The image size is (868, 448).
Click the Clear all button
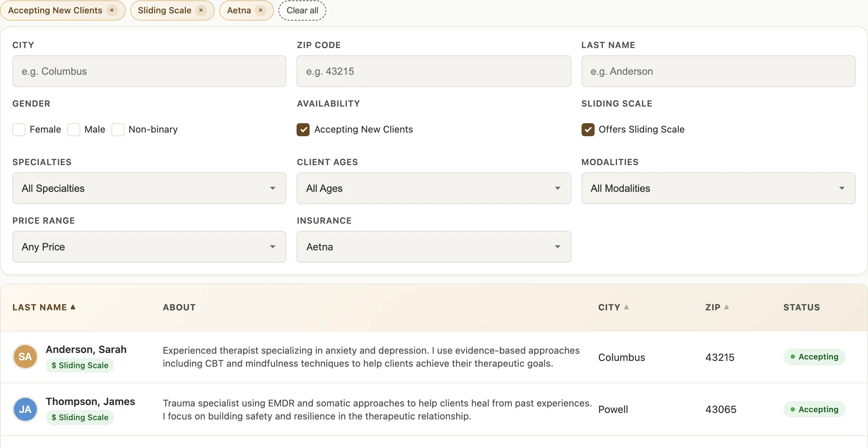(302, 10)
